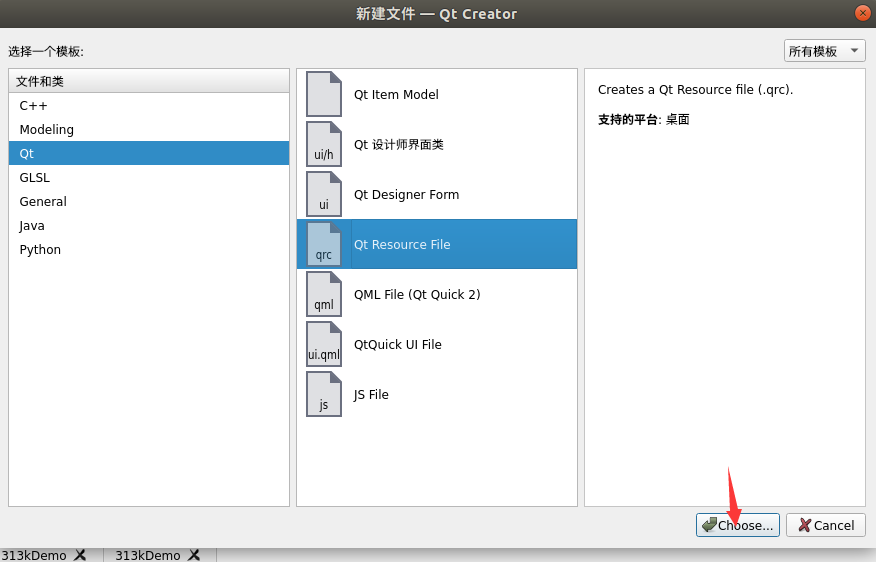The height and width of the screenshot is (562, 876).
Task: Select the C++ category
Action: pos(149,106)
